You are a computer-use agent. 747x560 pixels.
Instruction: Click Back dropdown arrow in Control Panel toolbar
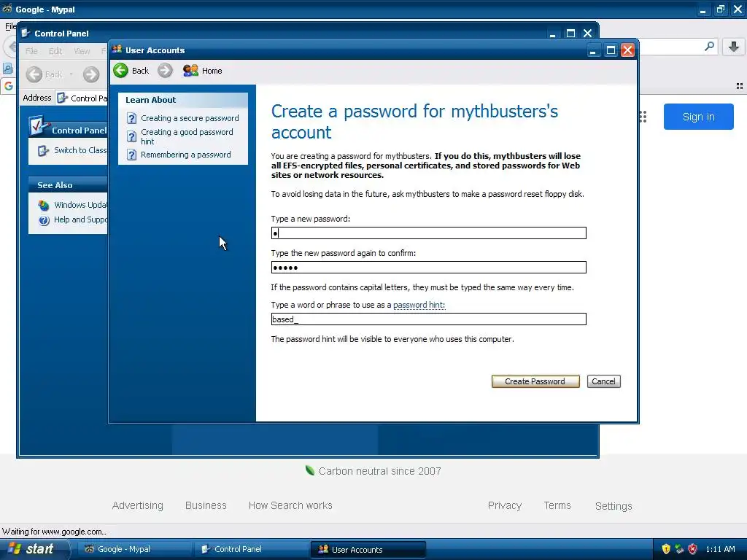(71, 74)
